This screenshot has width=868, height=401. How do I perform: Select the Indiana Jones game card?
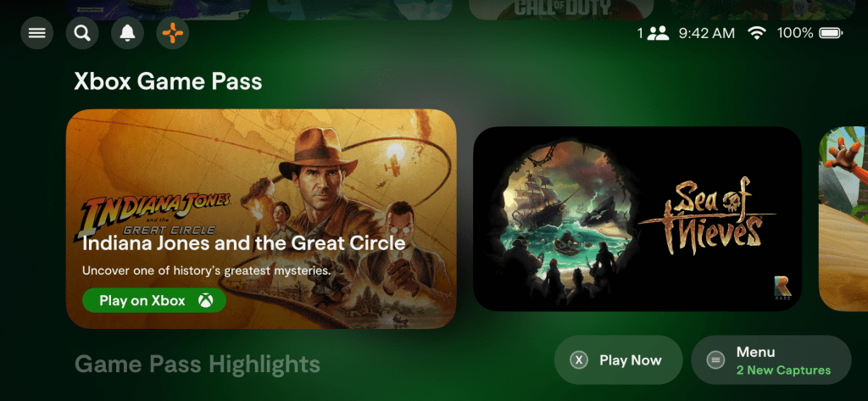click(x=261, y=219)
